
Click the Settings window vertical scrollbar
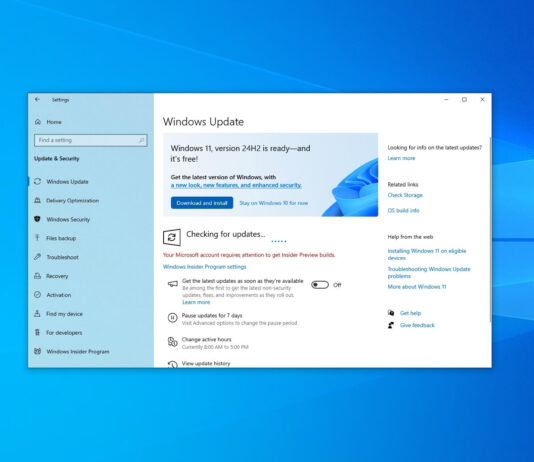click(490, 229)
